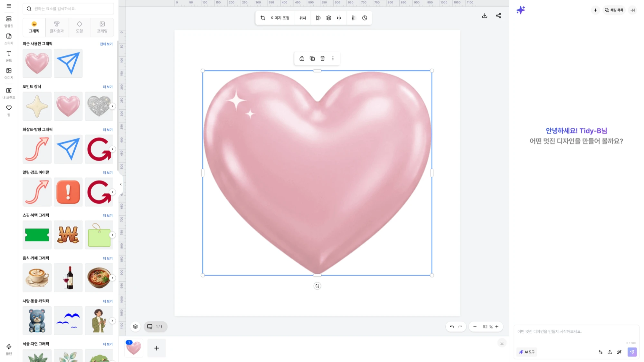Switch to the 그래픽 tab
The height and width of the screenshot is (362, 644).
pos(34,27)
